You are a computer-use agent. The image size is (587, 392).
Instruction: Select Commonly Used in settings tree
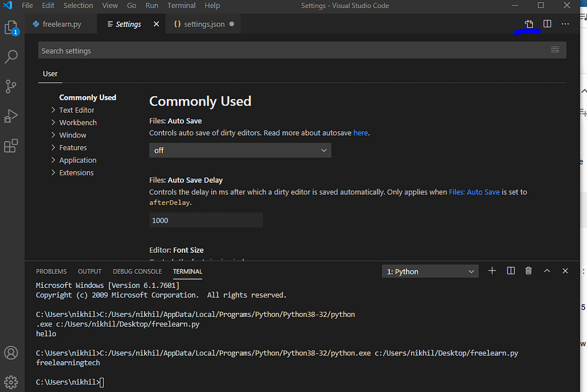point(88,97)
